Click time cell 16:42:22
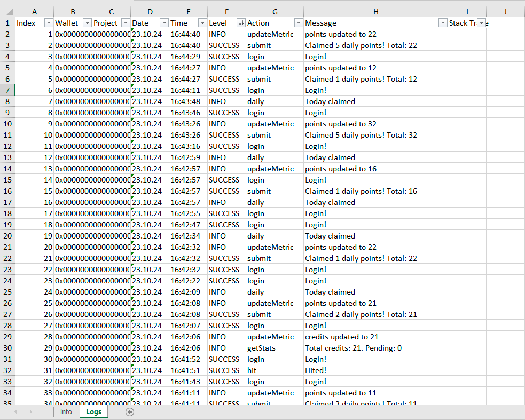Image resolution: width=525 pixels, height=420 pixels. 188,281
